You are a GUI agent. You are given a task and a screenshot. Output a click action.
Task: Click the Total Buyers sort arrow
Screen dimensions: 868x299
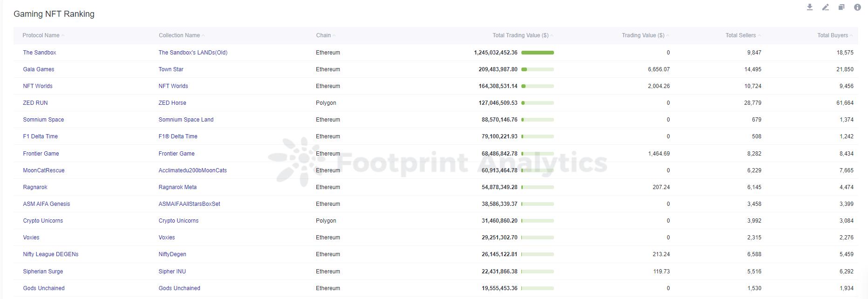tap(851, 35)
